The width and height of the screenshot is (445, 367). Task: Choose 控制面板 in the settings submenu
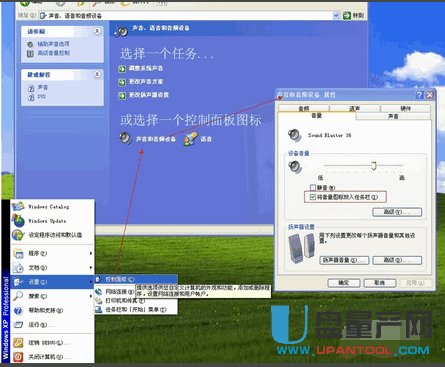click(x=136, y=279)
